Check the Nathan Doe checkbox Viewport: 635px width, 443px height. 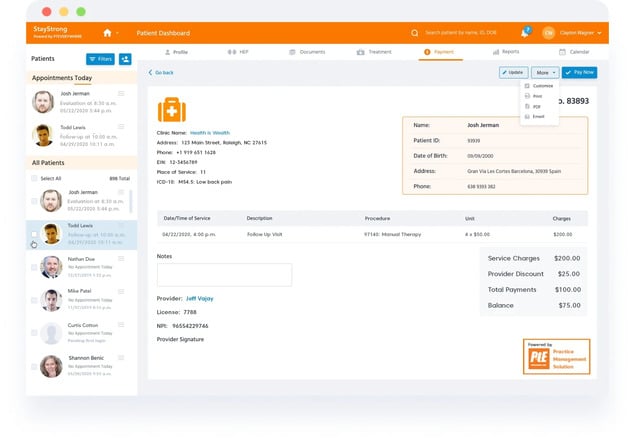pos(34,267)
